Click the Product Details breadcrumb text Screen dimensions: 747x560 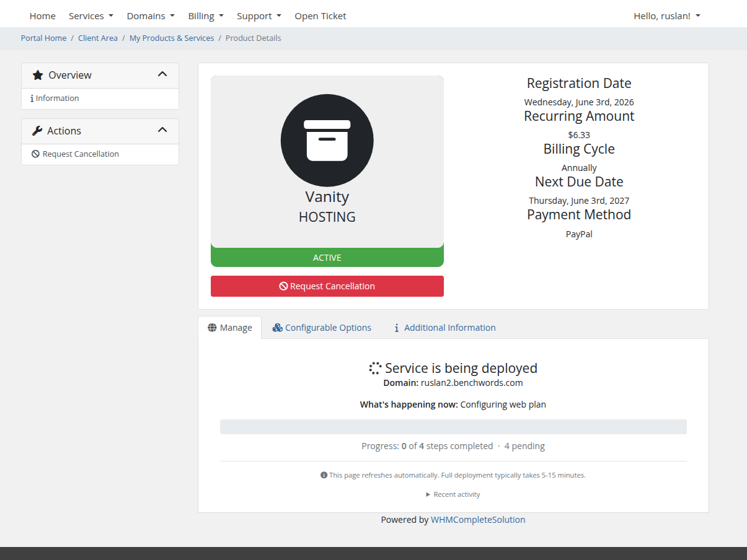point(253,38)
